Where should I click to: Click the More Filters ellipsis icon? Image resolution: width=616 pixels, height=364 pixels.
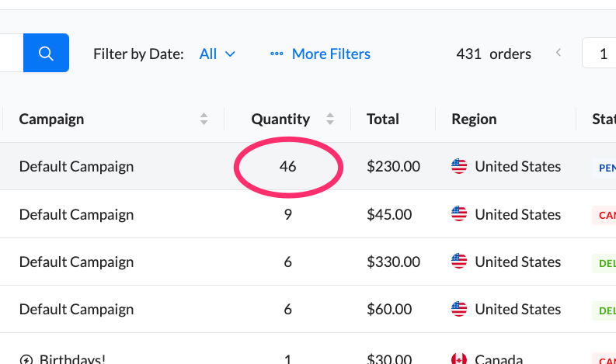(x=277, y=54)
